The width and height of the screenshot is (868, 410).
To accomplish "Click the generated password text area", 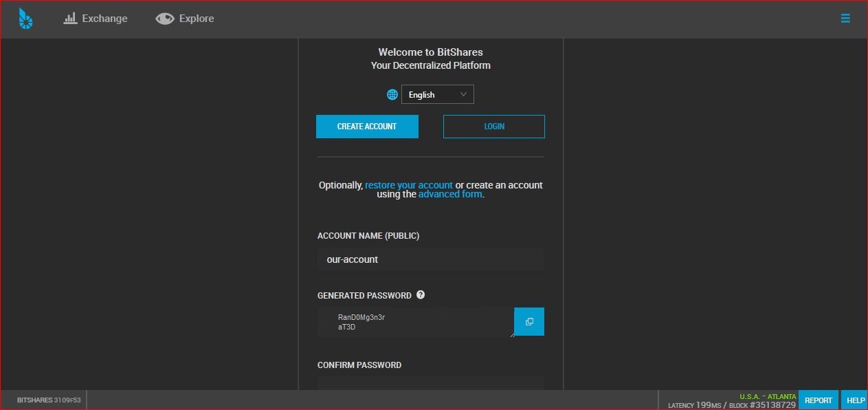I will (x=416, y=322).
